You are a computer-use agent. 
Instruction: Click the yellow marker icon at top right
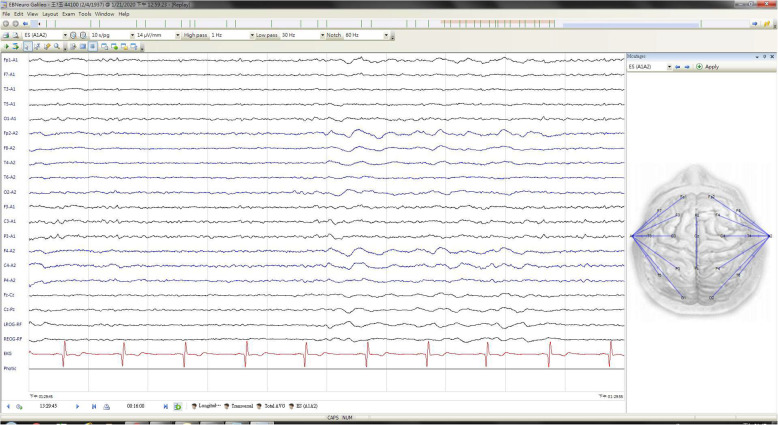point(767,23)
